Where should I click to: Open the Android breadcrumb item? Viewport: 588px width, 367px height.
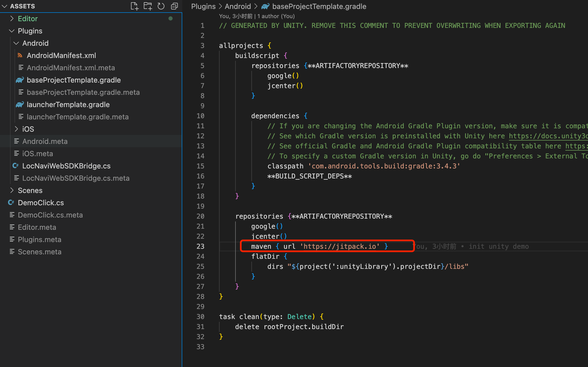[x=238, y=6]
